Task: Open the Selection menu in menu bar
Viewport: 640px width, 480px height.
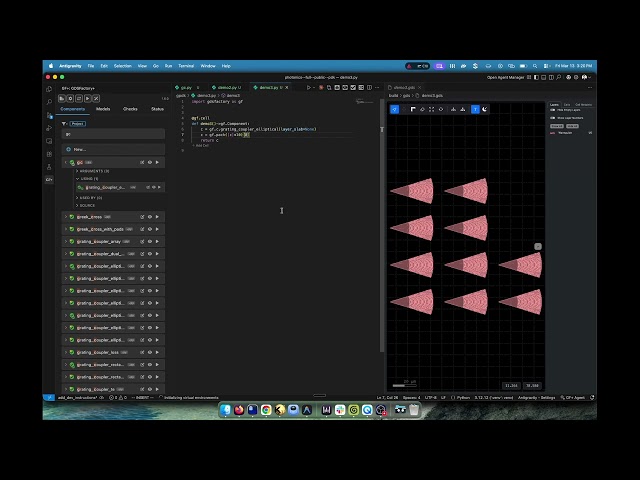Action: point(122,66)
